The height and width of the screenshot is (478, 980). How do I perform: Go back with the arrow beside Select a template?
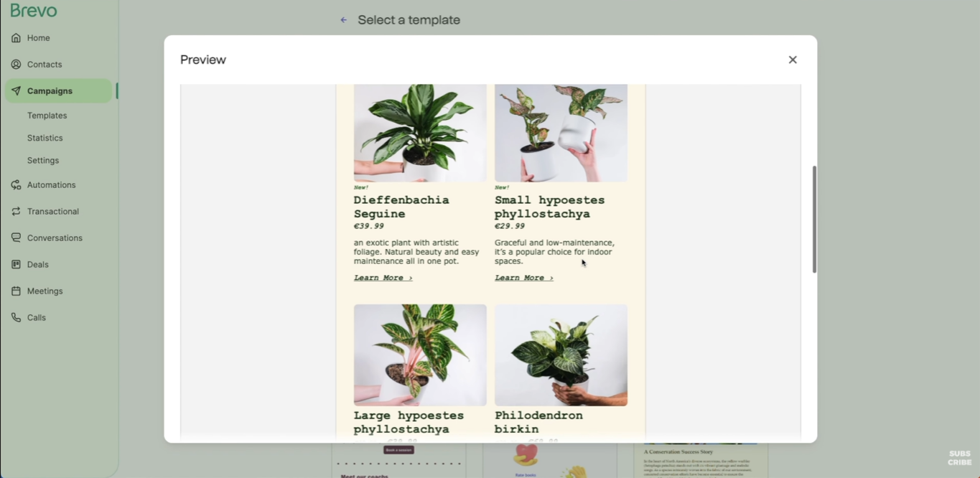(344, 20)
